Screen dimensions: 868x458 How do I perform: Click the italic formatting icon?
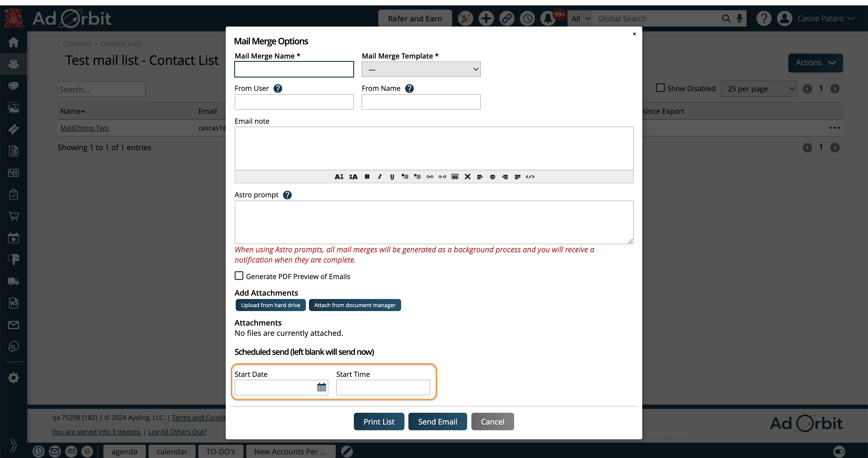(x=379, y=177)
